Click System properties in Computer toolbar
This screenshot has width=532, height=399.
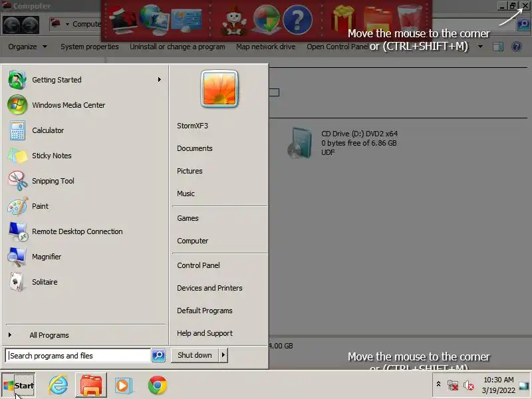[x=90, y=47]
